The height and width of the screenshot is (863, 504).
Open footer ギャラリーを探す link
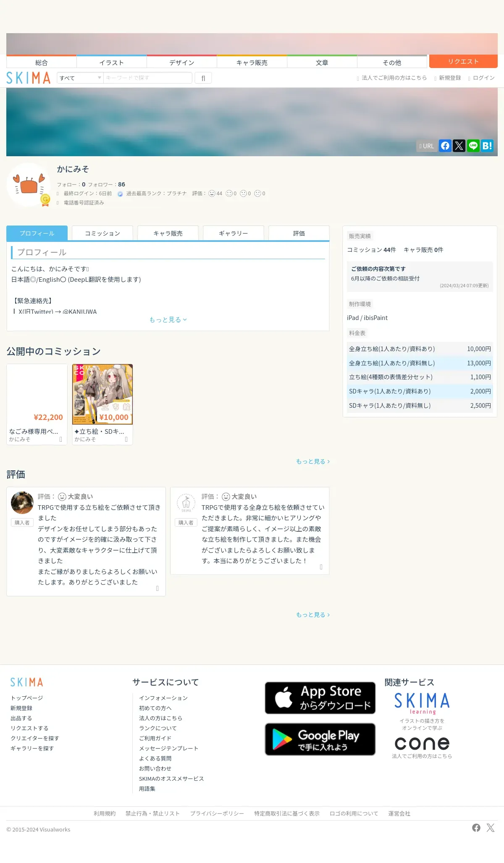click(32, 748)
